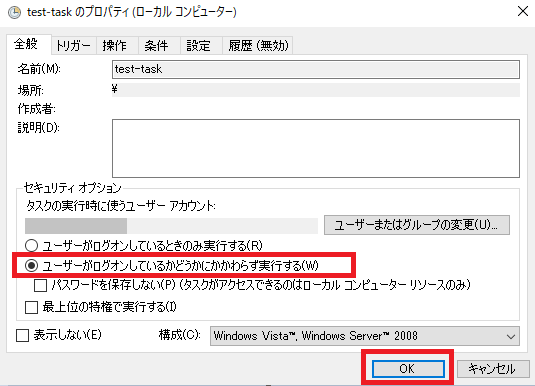The height and width of the screenshot is (386, 535).
Task: Open the 構成 dropdown showing Windows Vista
Action: pyautogui.click(x=365, y=336)
